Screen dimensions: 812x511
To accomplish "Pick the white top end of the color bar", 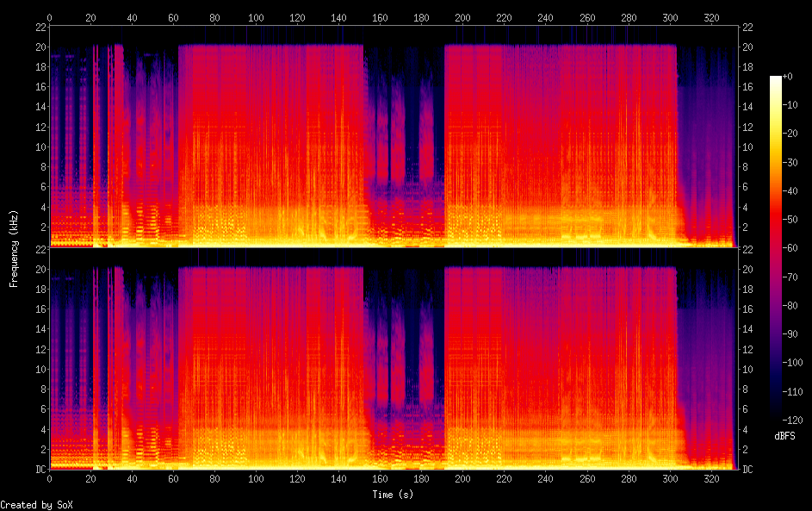I will [x=776, y=78].
